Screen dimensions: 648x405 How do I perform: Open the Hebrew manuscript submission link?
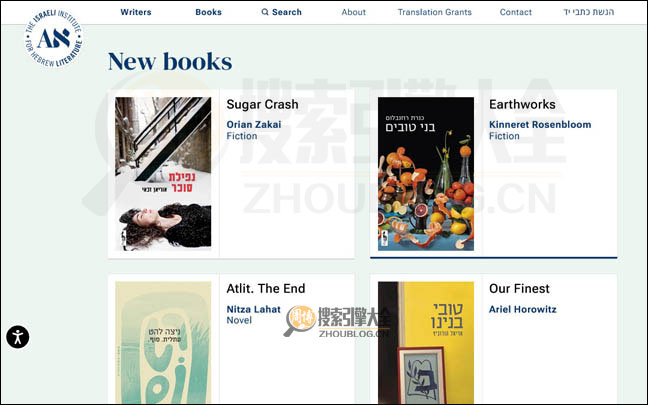pyautogui.click(x=588, y=12)
